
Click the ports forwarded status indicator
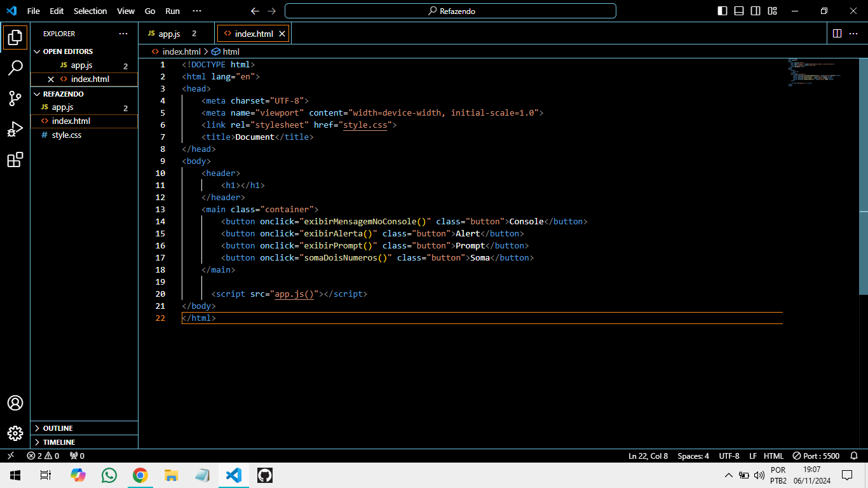tap(77, 456)
